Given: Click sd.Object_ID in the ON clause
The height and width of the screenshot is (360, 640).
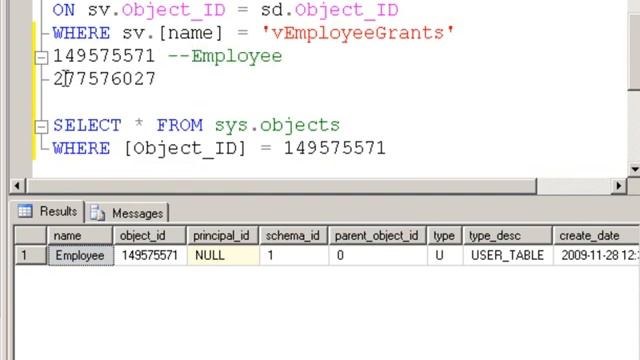Looking at the screenshot, I should (x=330, y=10).
